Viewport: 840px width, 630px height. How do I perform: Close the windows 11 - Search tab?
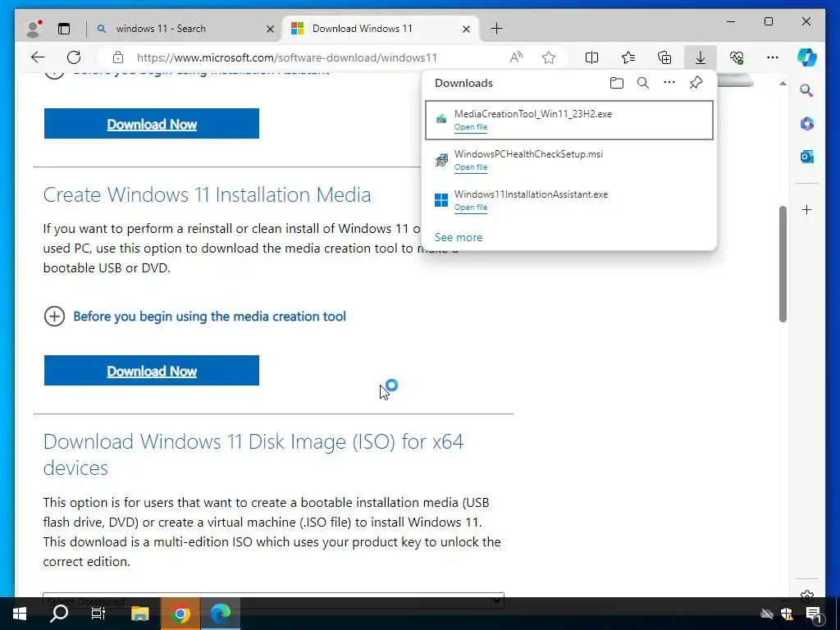pyautogui.click(x=270, y=29)
